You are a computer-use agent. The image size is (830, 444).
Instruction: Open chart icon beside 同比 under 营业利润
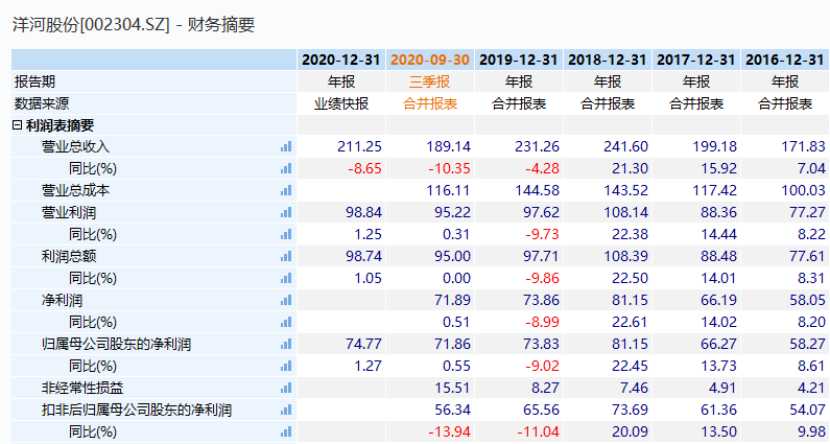coord(286,234)
